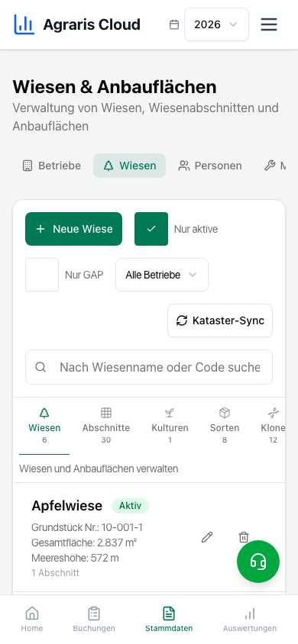The width and height of the screenshot is (298, 644).
Task: Enable the Nur GAP checkbox
Action: pyautogui.click(x=42, y=275)
